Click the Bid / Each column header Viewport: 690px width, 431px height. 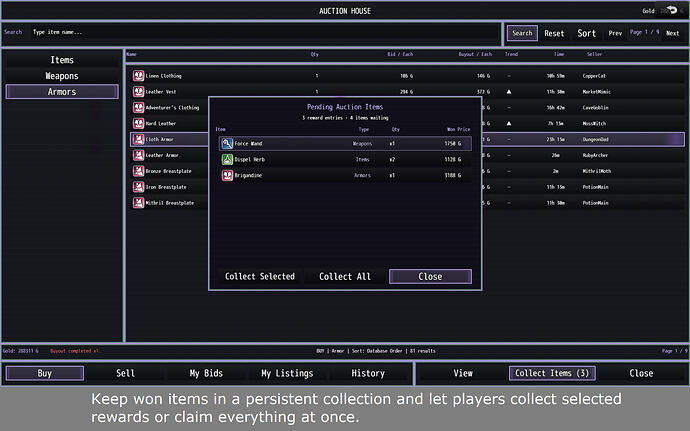point(400,54)
